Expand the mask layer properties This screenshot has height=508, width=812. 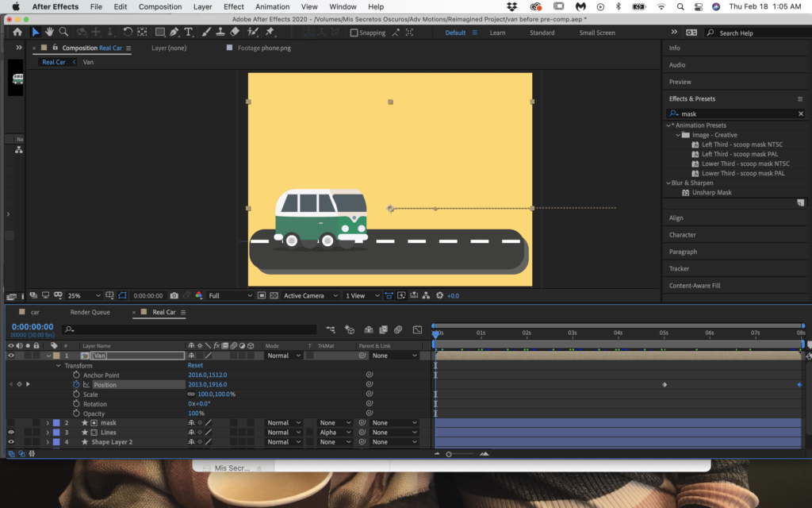coord(48,423)
